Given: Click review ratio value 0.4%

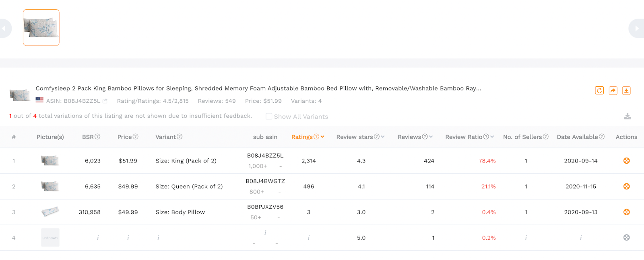Looking at the screenshot, I should click(x=489, y=212).
